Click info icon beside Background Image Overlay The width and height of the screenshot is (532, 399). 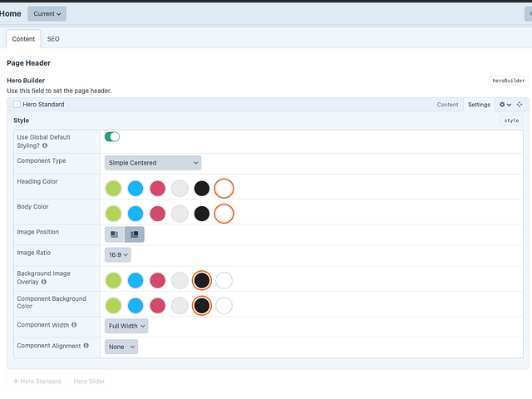point(43,283)
